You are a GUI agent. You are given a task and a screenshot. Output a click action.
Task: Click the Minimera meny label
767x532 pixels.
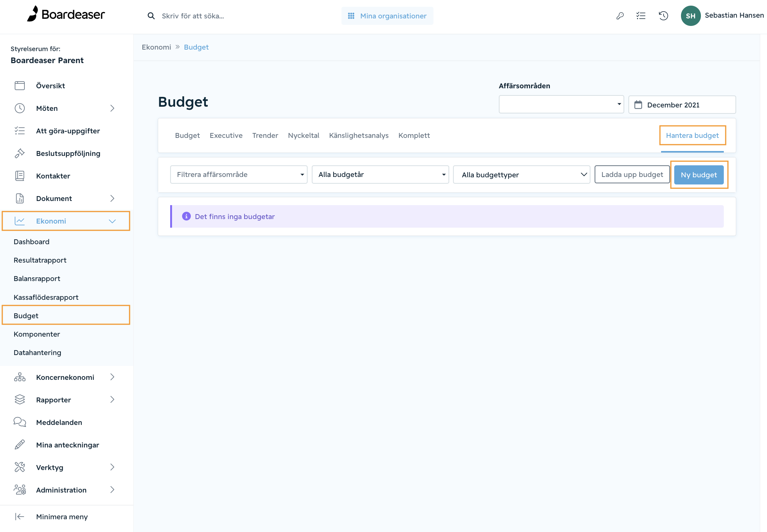tap(62, 517)
